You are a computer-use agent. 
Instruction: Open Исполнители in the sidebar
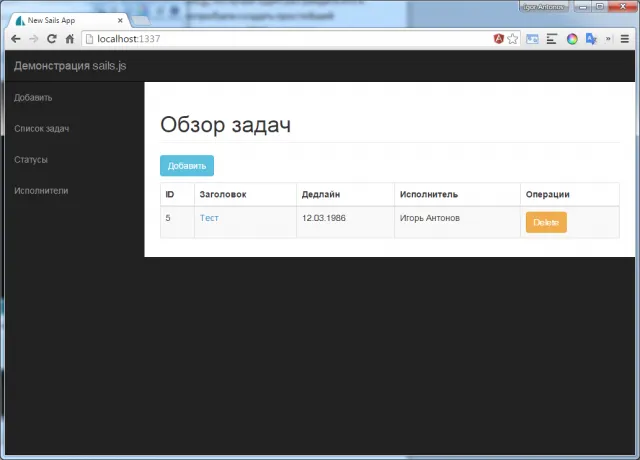(x=41, y=191)
